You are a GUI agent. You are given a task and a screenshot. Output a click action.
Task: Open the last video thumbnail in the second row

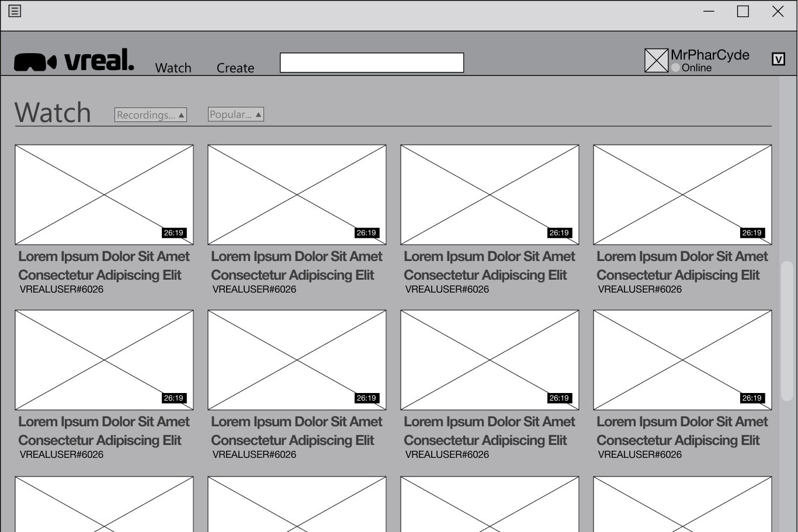click(x=682, y=360)
